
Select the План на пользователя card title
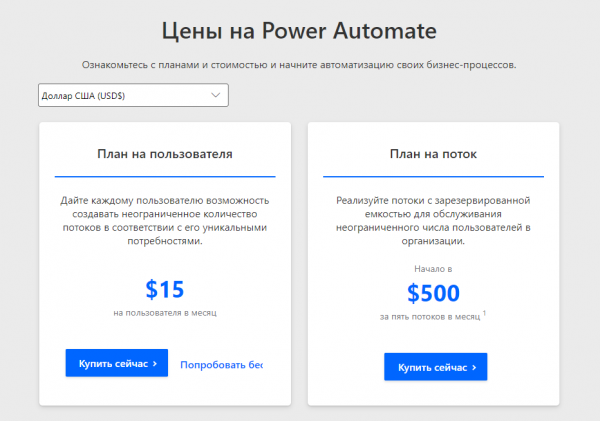click(x=165, y=154)
